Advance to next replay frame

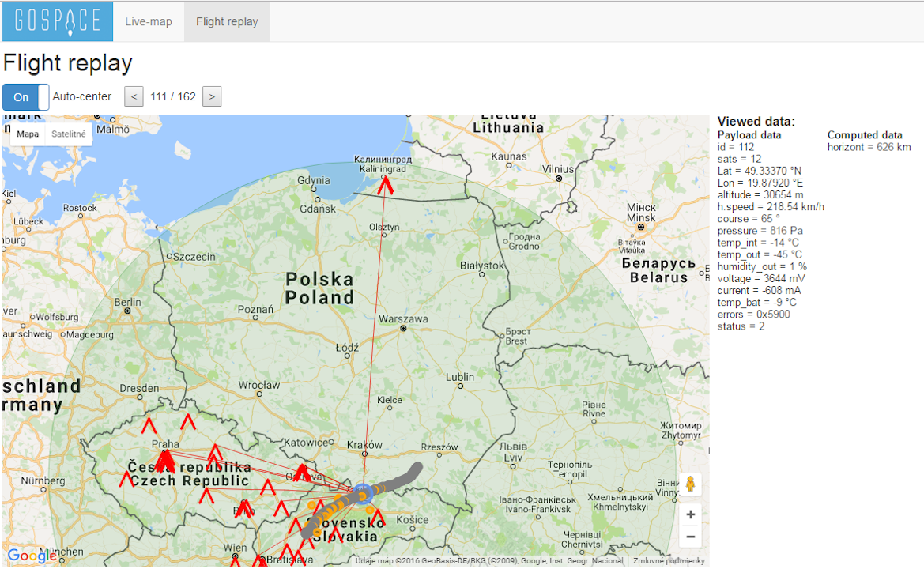point(211,97)
